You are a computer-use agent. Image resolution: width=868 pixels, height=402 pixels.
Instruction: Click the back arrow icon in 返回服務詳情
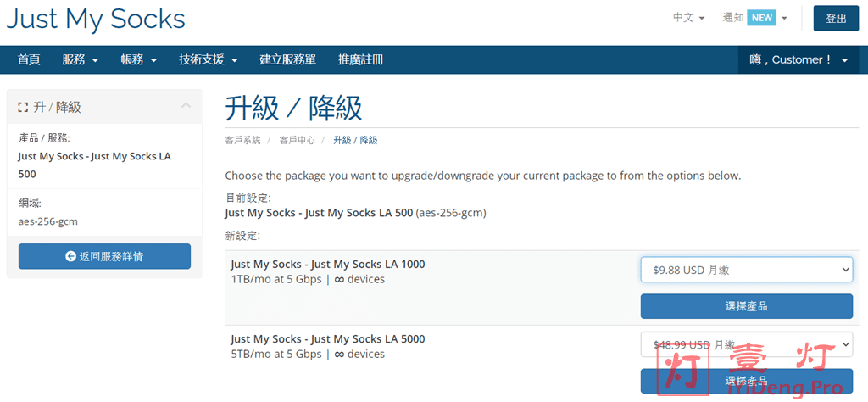point(70,256)
